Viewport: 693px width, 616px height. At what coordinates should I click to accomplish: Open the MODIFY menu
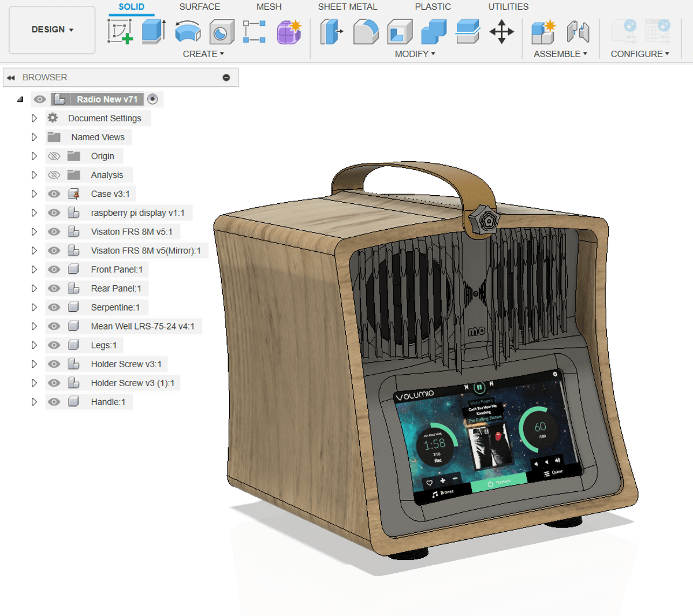point(415,54)
